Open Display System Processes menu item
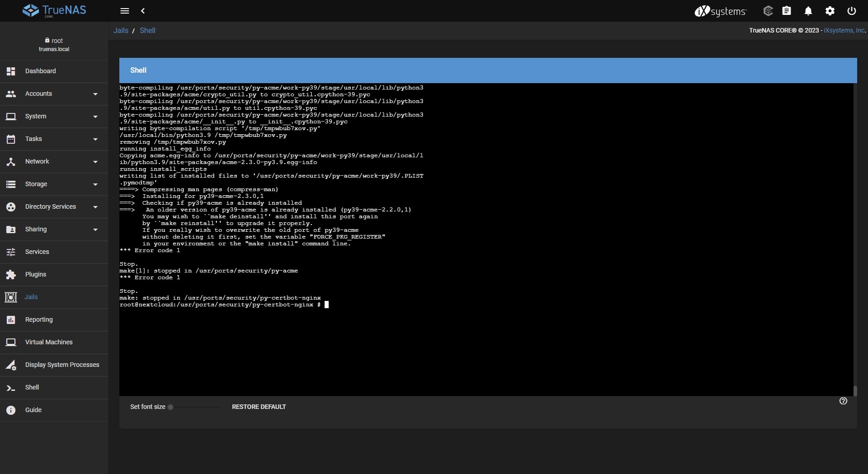 click(x=54, y=365)
